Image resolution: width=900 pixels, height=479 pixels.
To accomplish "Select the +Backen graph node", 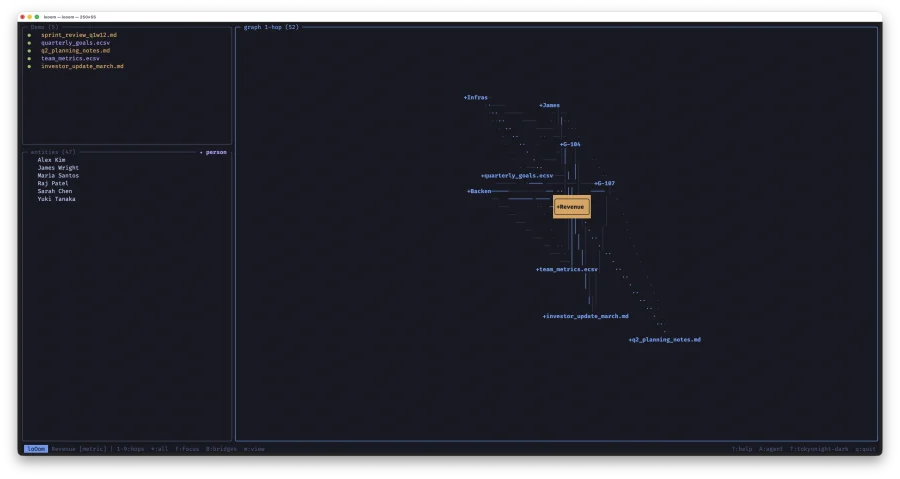I will (x=479, y=191).
